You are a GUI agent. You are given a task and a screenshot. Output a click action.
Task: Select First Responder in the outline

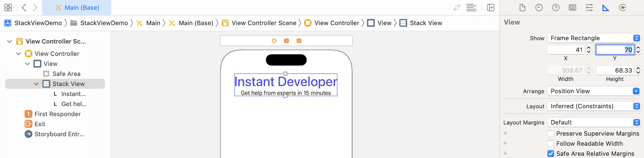pyautogui.click(x=57, y=114)
